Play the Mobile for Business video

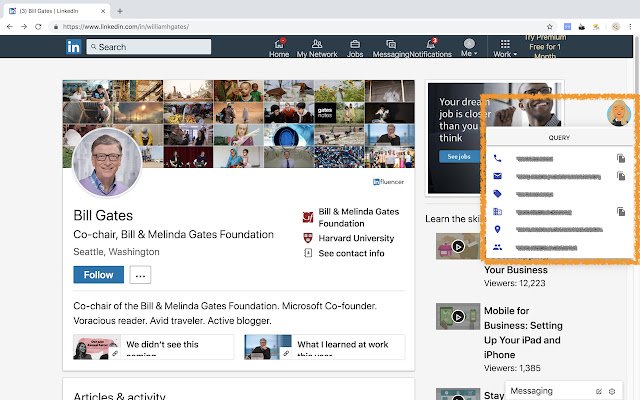[x=458, y=316]
